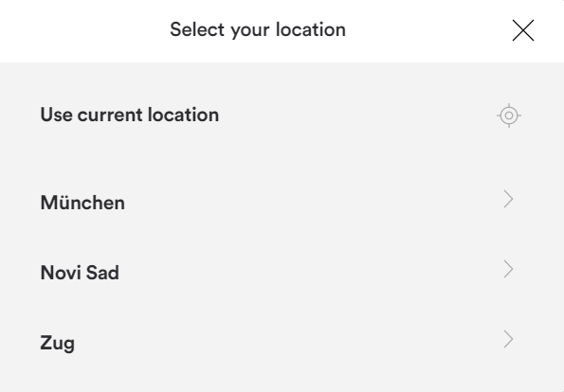Activate the Use current location option
The image size is (564, 392).
pos(282,115)
